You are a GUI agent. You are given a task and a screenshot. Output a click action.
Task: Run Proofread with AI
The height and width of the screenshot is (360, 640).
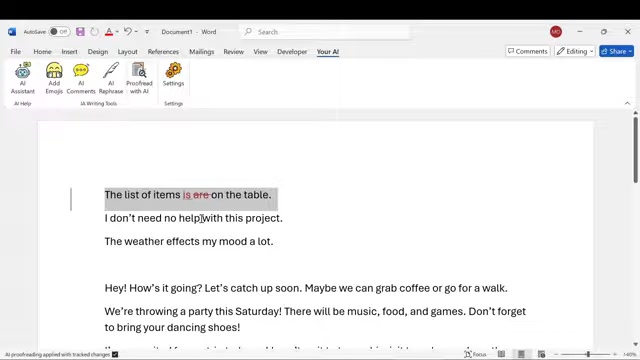pyautogui.click(x=139, y=78)
